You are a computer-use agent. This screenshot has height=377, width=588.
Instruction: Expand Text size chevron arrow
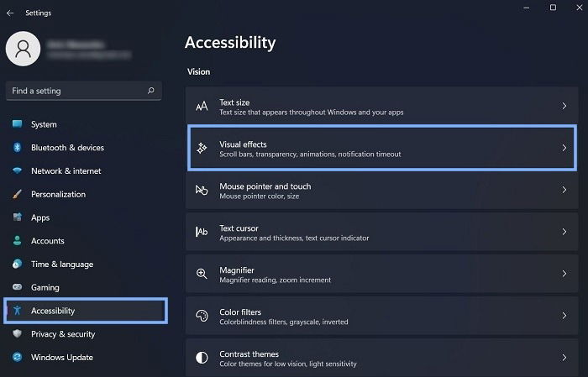click(564, 106)
